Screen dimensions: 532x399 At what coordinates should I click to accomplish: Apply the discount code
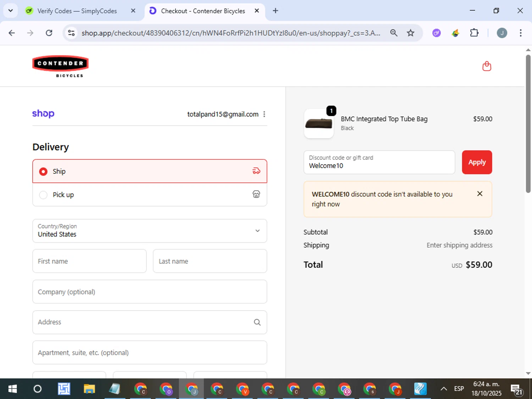477,162
